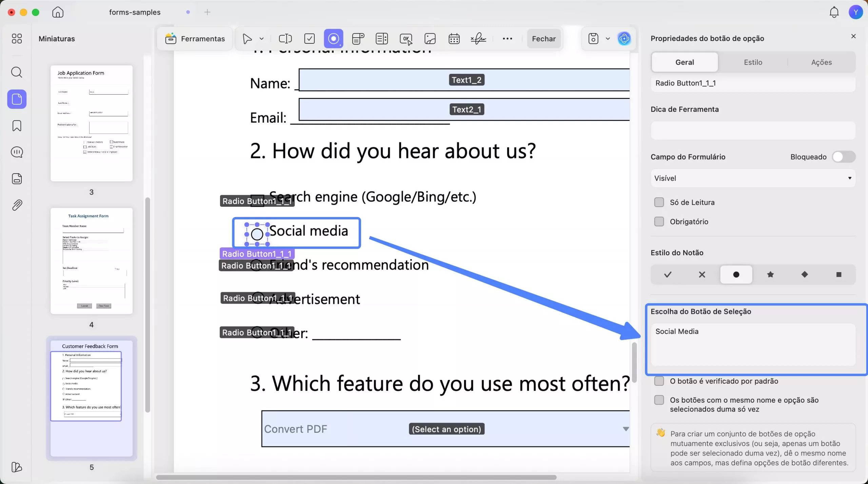Check same-name buttons selected together option

pyautogui.click(x=659, y=400)
